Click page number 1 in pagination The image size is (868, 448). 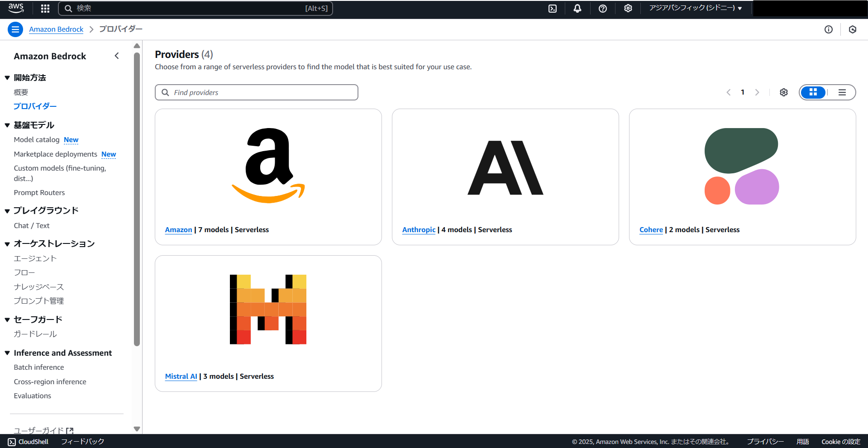(743, 92)
